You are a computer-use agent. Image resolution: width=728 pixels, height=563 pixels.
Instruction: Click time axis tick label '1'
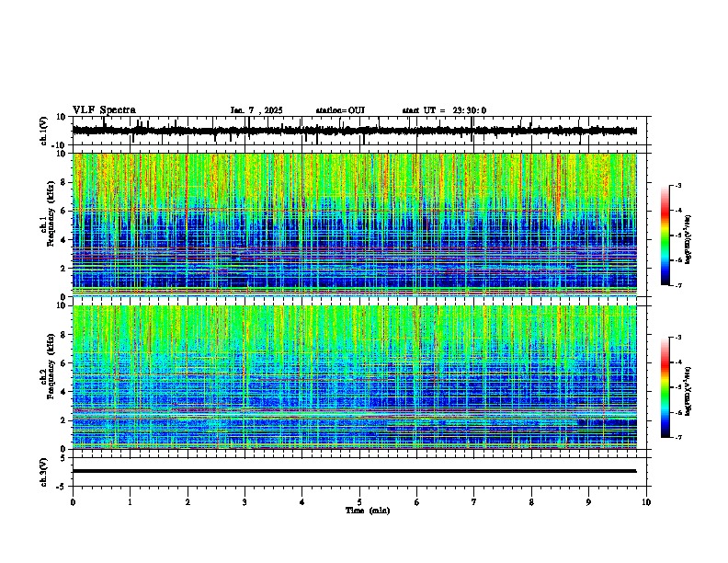pos(130,502)
